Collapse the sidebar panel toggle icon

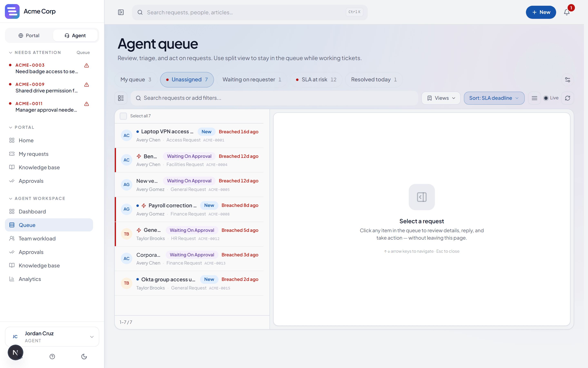point(121,12)
